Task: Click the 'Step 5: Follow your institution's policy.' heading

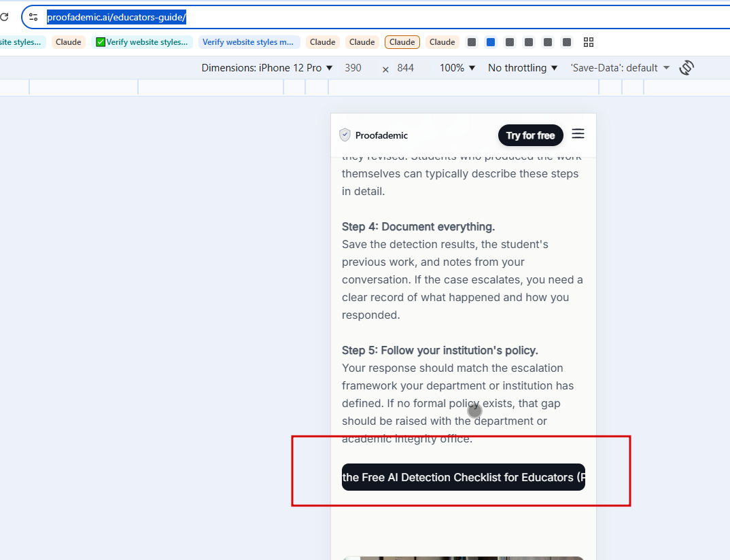Action: [440, 351]
